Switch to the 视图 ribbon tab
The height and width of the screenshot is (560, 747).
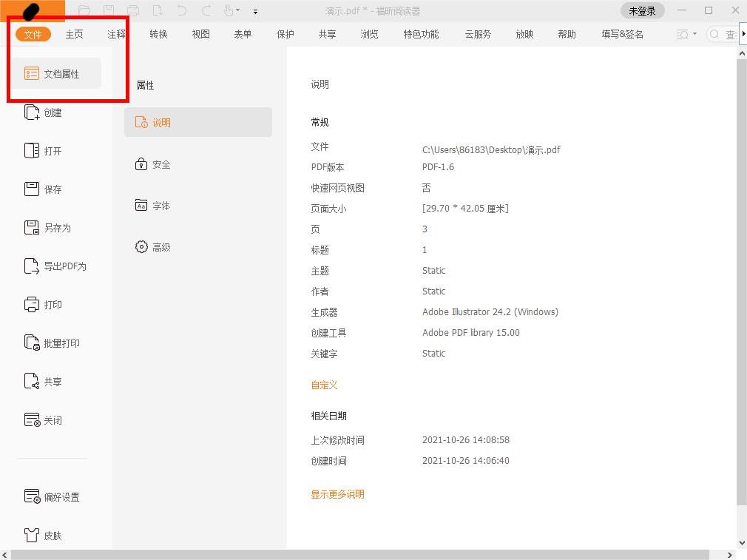click(200, 34)
